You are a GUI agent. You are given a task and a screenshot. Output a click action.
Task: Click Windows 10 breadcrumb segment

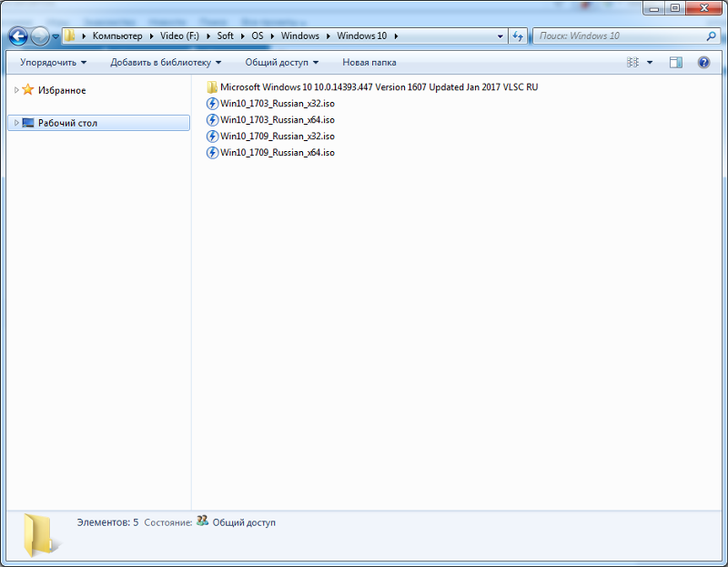pos(361,35)
